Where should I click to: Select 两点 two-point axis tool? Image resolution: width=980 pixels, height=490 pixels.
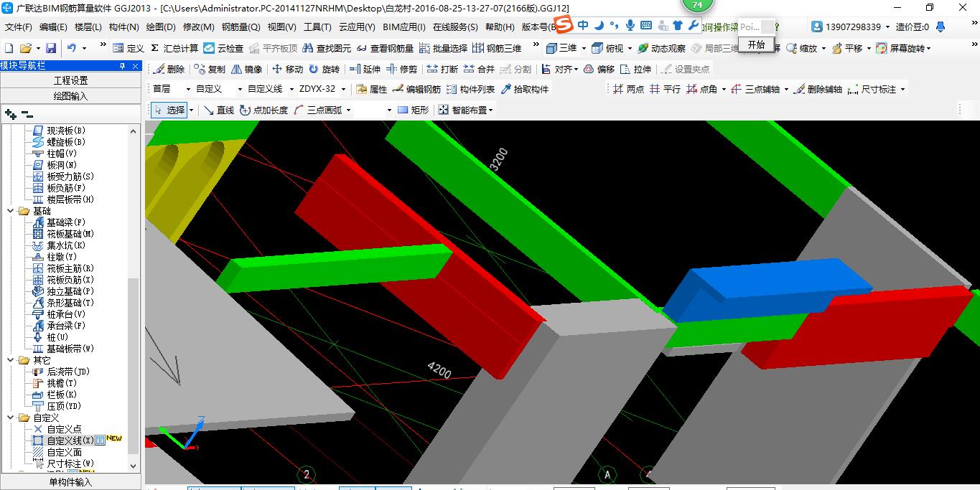(x=629, y=89)
